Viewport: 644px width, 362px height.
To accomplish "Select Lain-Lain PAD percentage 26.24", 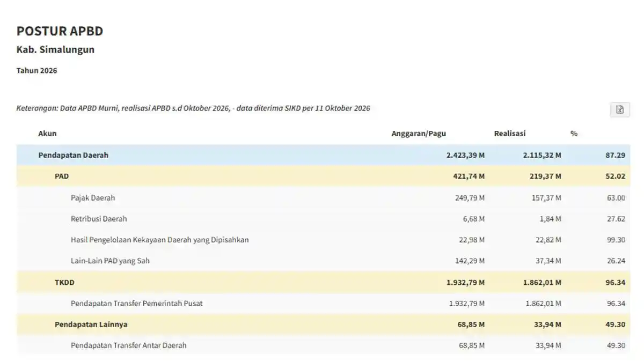I will [x=616, y=262].
